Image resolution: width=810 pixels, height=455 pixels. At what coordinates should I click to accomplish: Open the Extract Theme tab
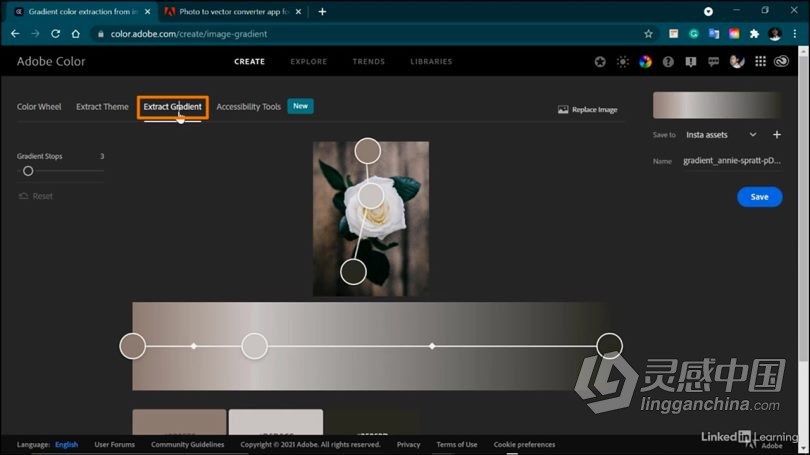(x=102, y=107)
